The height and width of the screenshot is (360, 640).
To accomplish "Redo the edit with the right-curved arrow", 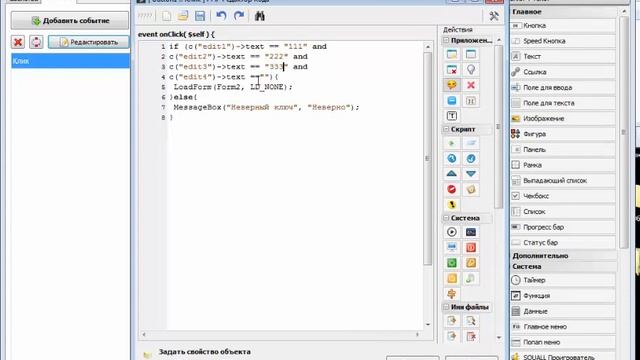I will click(239, 16).
